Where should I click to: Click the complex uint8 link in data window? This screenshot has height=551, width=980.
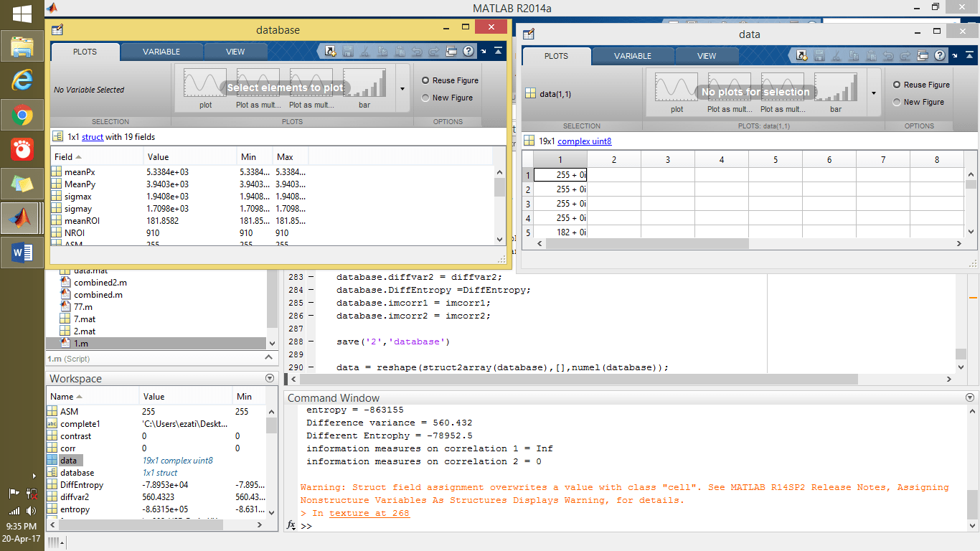tap(585, 141)
